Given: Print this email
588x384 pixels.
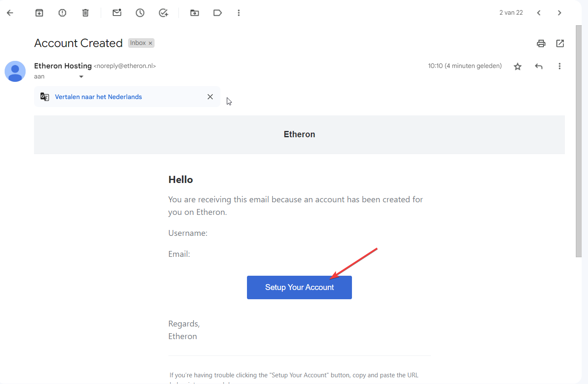Looking at the screenshot, I should 541,43.
